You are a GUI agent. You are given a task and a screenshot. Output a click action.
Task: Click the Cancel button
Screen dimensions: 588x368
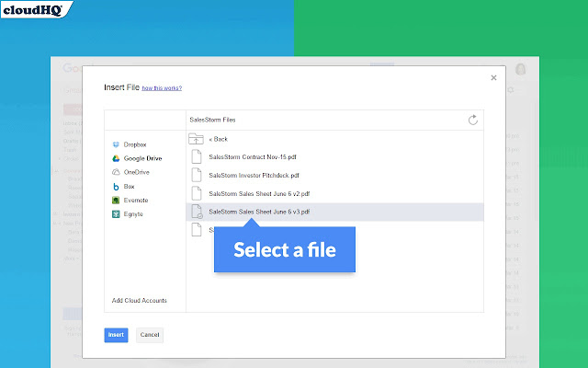[150, 335]
